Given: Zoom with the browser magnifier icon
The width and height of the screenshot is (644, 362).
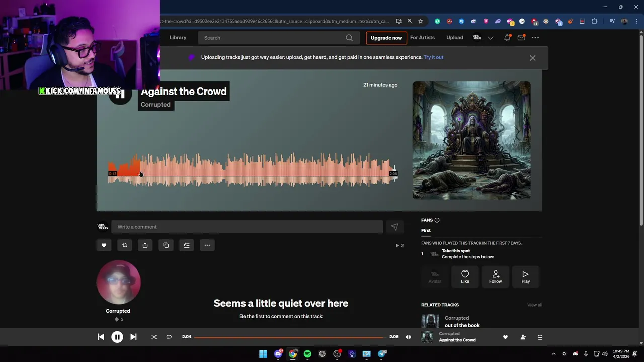Looking at the screenshot, I should point(410,21).
